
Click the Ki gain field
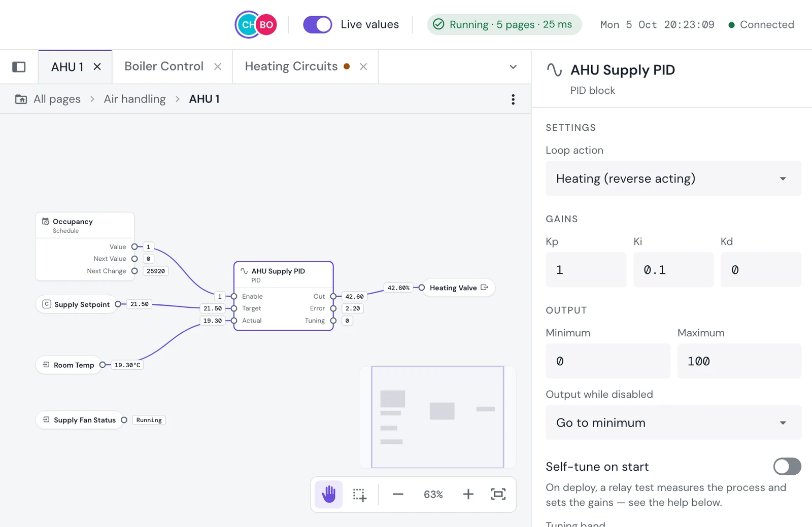click(673, 270)
